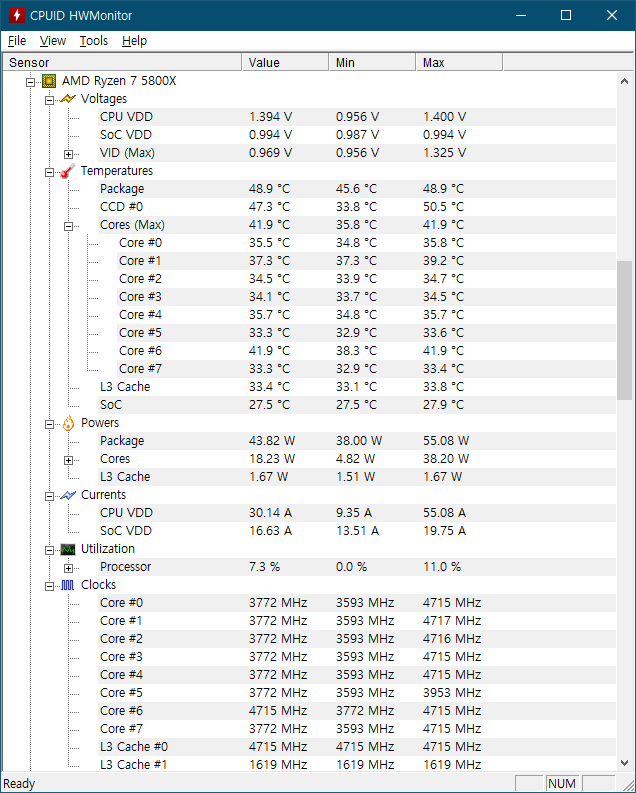Image resolution: width=636 pixels, height=793 pixels.
Task: Click the Voltages zigzag icon
Action: [68, 99]
